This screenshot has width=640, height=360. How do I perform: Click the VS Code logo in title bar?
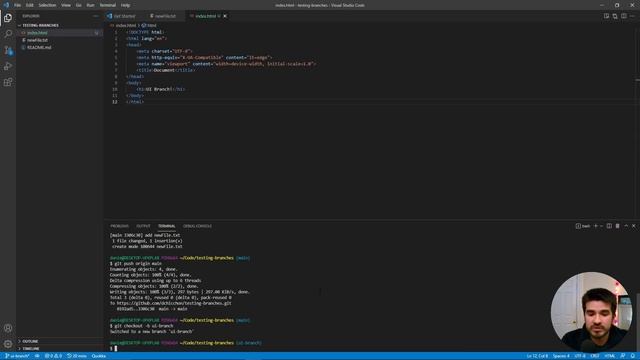coord(6,5)
